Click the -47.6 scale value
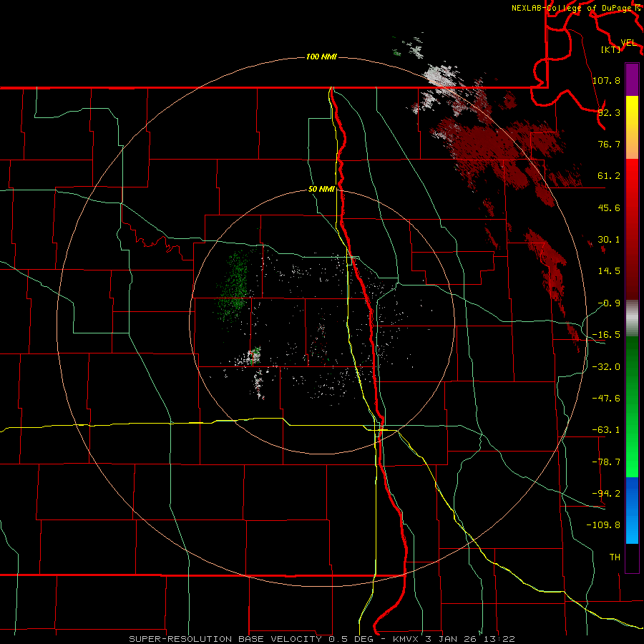 [x=606, y=399]
